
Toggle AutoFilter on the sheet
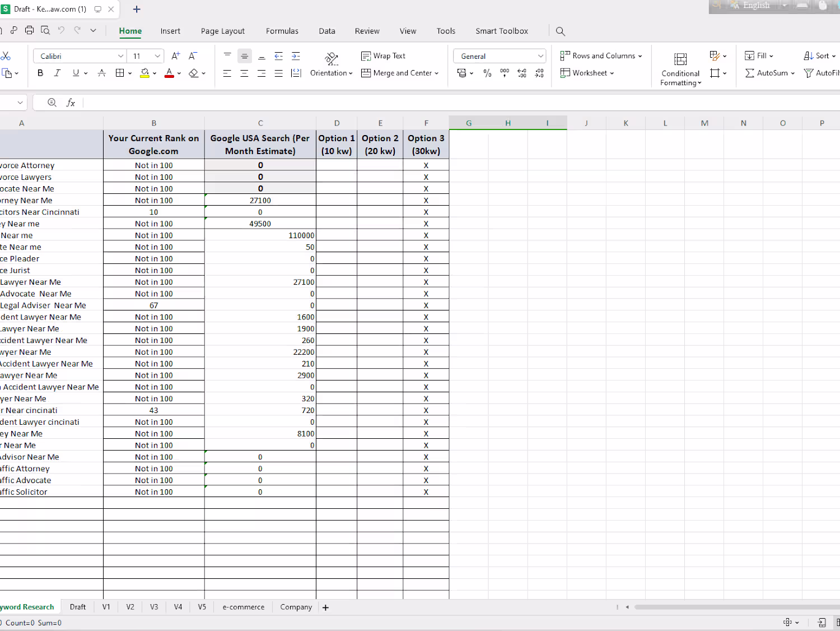point(821,73)
